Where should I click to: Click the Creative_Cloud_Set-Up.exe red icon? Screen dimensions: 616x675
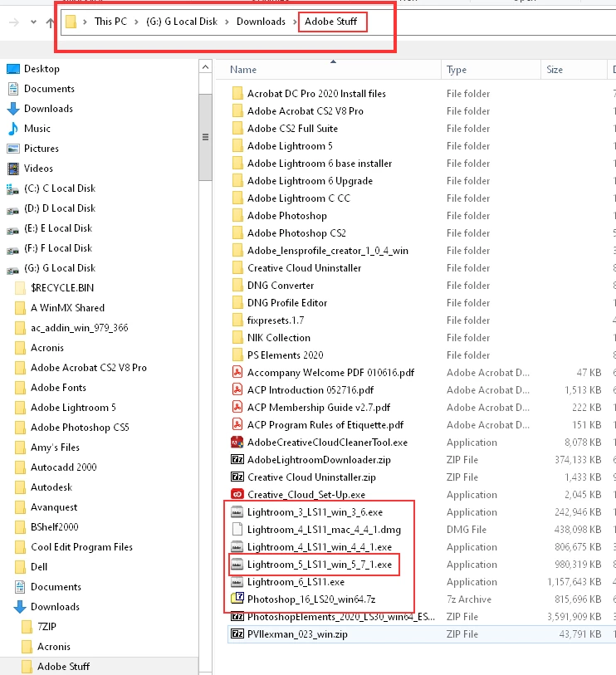click(237, 495)
